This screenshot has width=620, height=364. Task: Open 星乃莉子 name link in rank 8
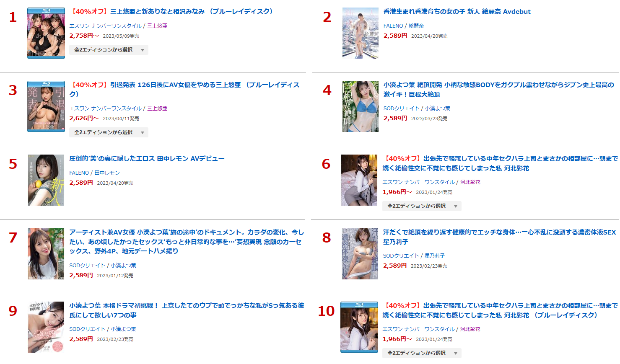(435, 256)
